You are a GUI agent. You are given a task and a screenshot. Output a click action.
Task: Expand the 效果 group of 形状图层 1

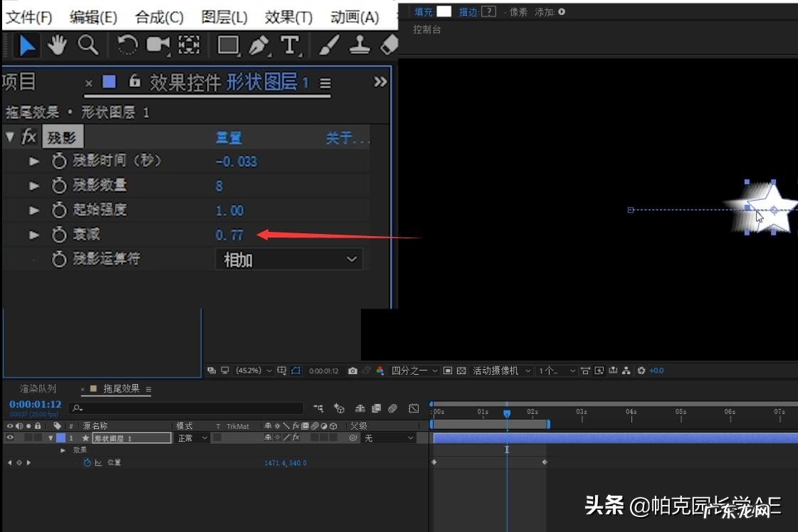[x=63, y=449]
